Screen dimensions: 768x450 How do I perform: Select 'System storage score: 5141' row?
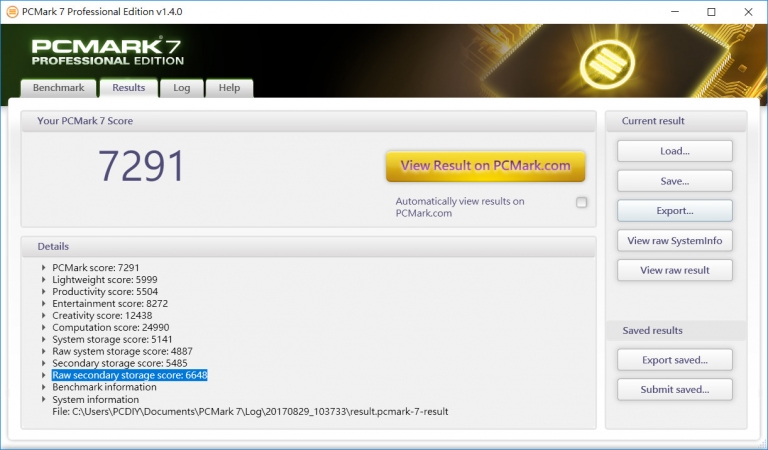pyautogui.click(x=112, y=339)
